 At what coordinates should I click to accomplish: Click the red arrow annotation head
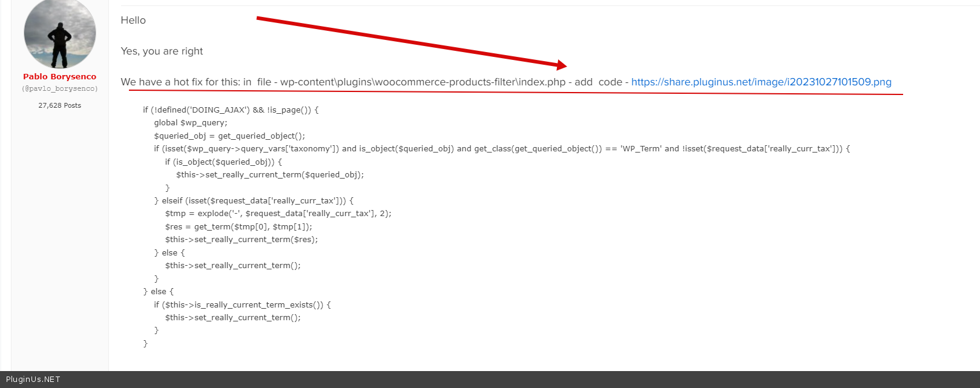pyautogui.click(x=561, y=65)
